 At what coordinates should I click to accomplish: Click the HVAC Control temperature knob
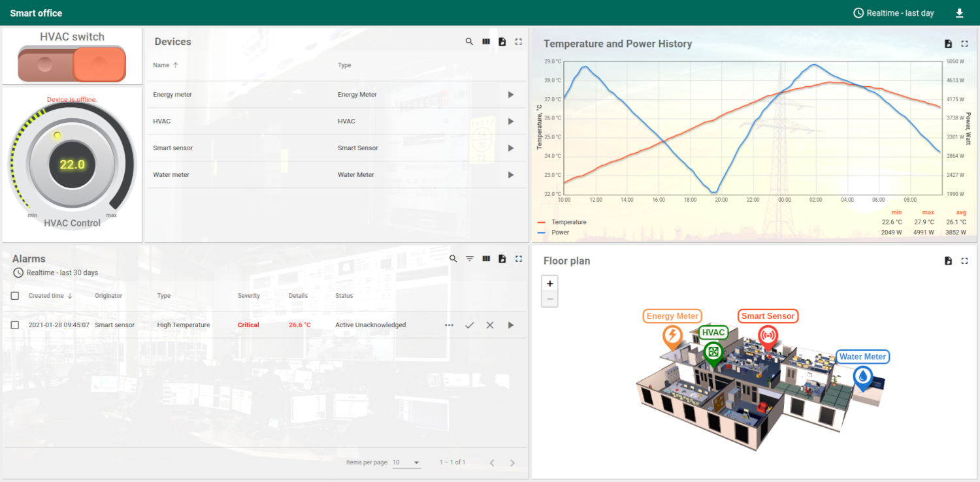pyautogui.click(x=72, y=165)
